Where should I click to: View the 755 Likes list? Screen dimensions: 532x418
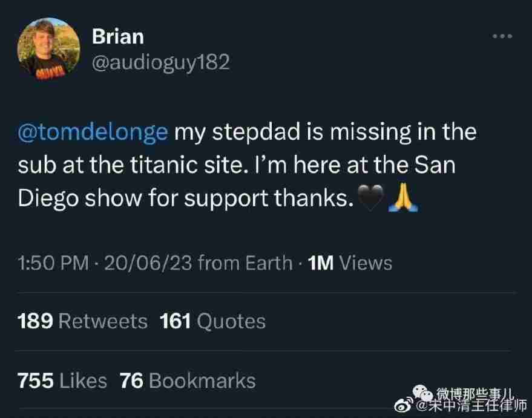(62, 380)
